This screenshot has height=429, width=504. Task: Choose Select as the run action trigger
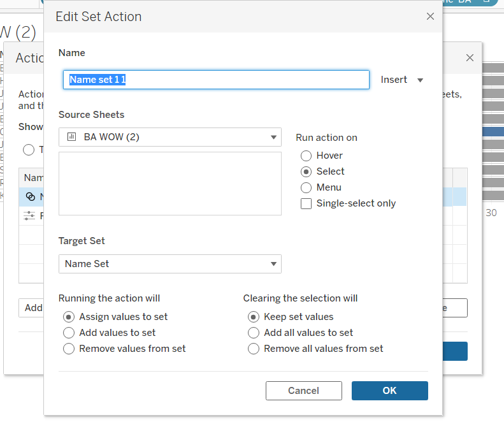[x=306, y=171]
